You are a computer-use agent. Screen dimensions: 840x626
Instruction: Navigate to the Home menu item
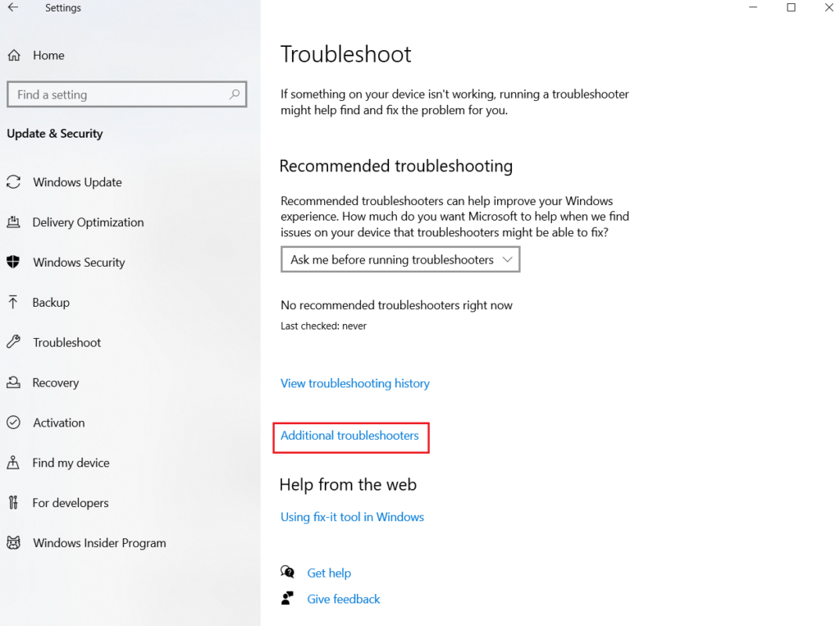49,55
